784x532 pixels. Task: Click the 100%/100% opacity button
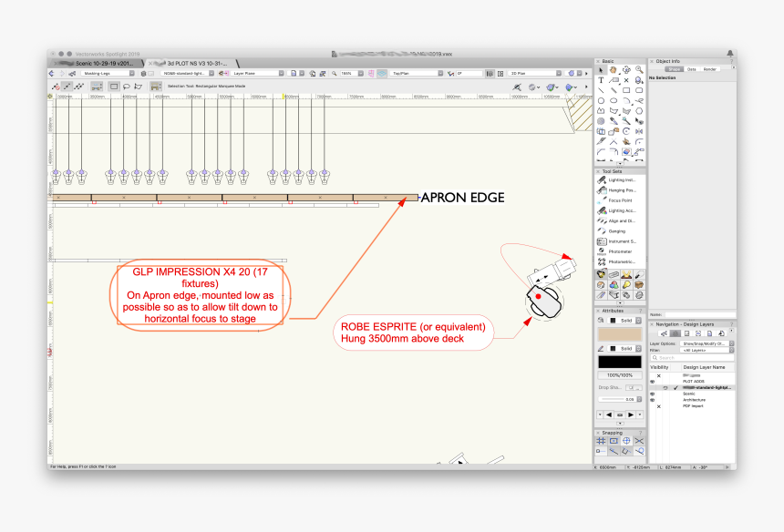click(x=620, y=374)
